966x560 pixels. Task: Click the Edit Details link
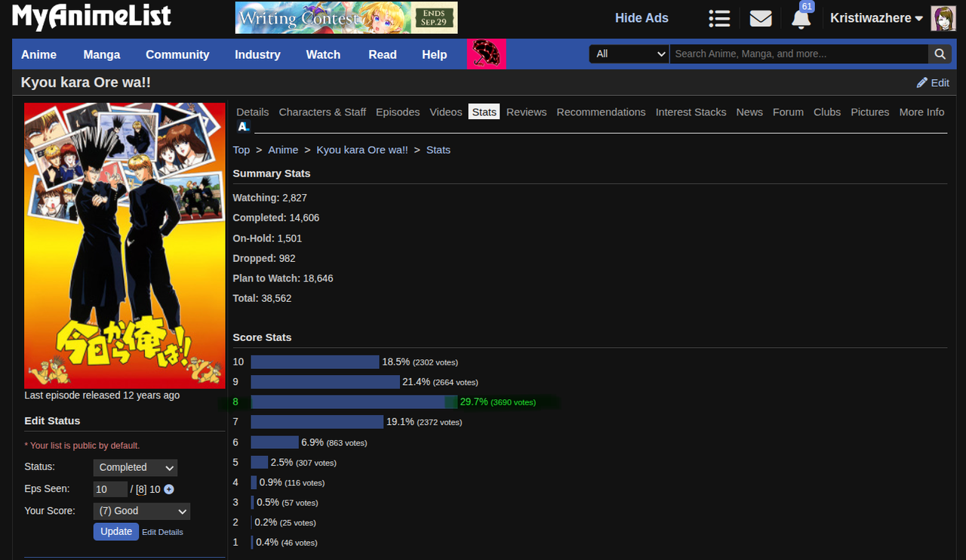click(162, 532)
